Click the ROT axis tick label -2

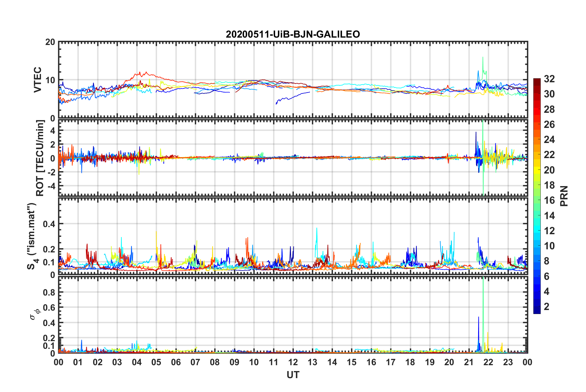coord(51,172)
